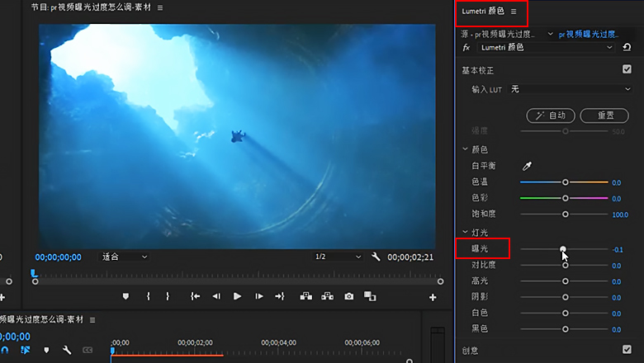Collapse the Color (颜色) section

click(x=465, y=149)
